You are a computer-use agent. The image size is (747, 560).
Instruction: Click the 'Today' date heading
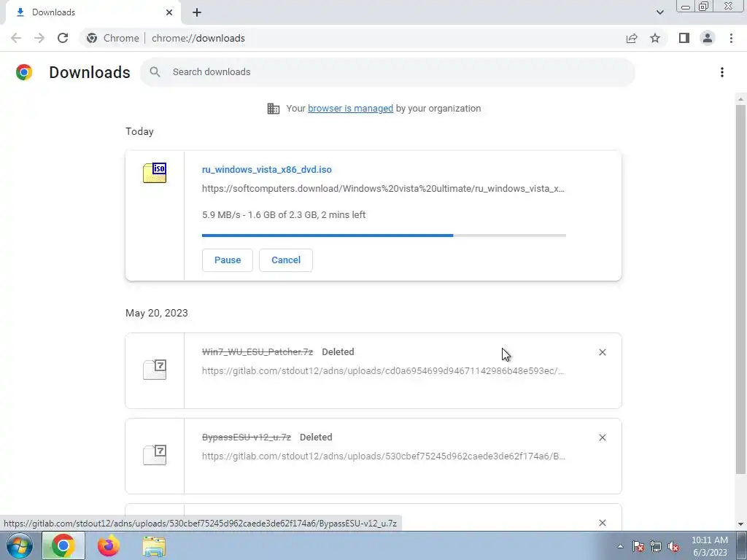(139, 131)
